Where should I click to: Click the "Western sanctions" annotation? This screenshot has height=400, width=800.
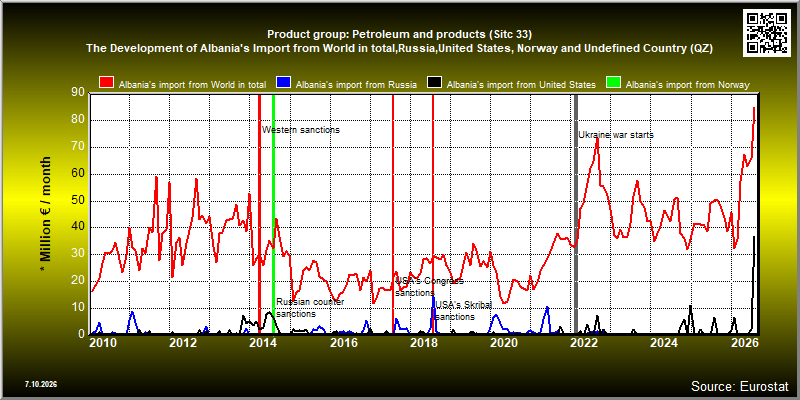(301, 130)
